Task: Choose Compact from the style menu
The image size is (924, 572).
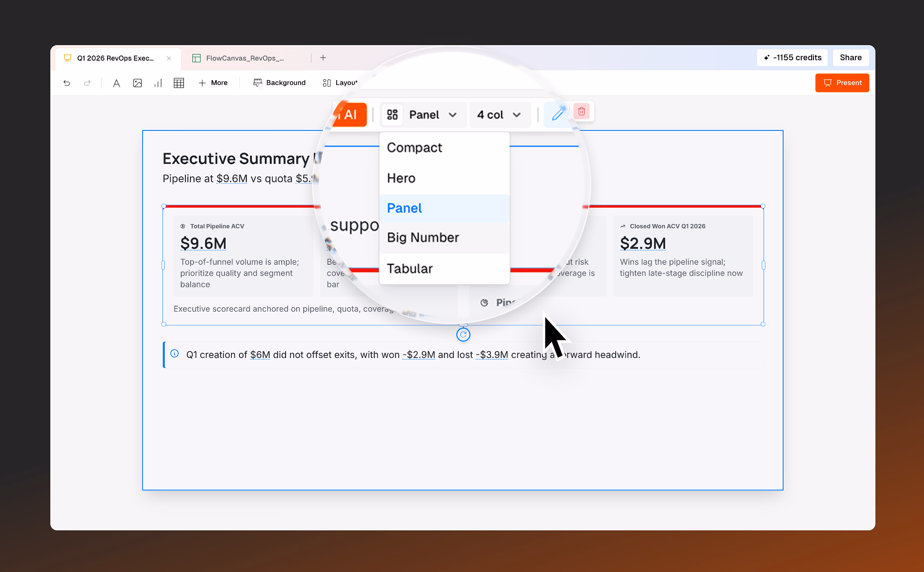Action: [444, 148]
